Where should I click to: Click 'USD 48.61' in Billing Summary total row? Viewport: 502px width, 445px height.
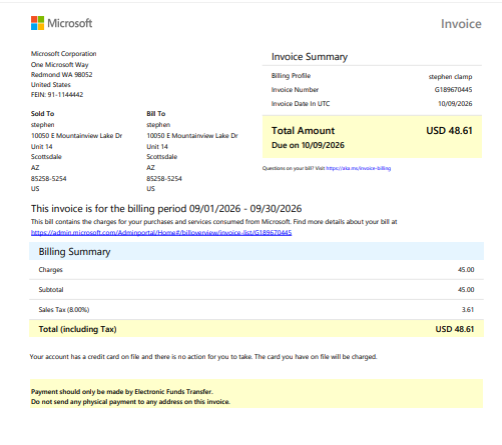click(455, 329)
